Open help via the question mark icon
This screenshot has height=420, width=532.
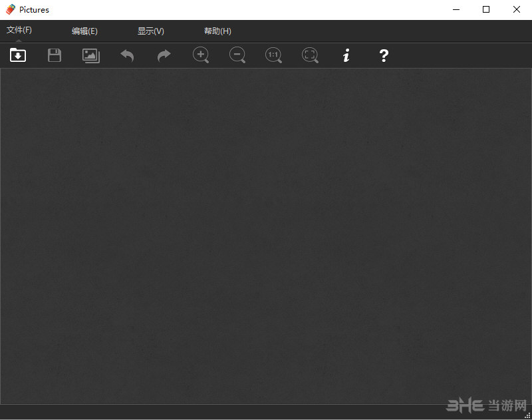[384, 56]
